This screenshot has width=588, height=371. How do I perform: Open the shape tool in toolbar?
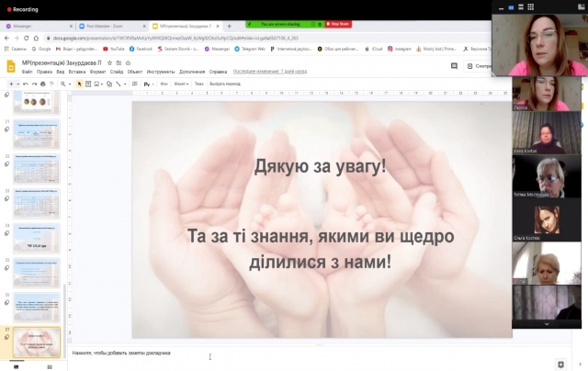click(x=109, y=84)
